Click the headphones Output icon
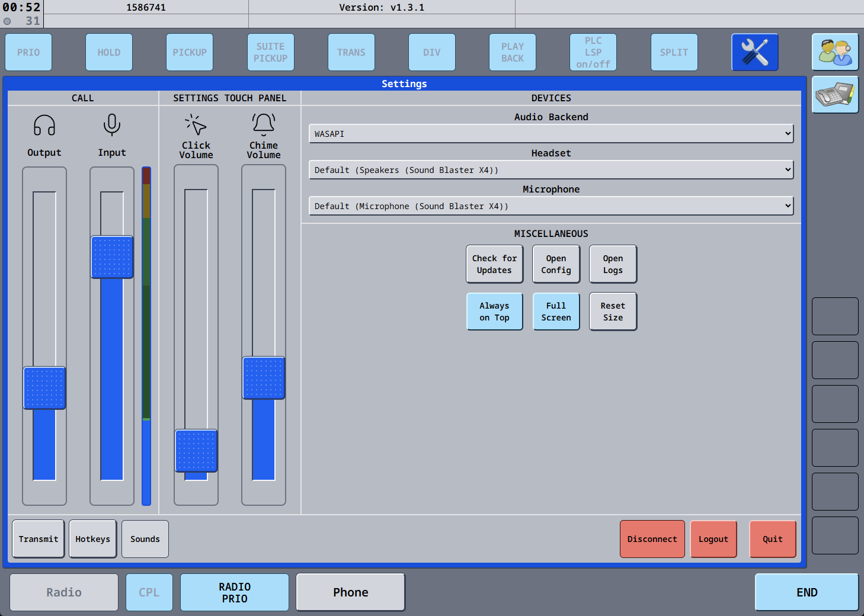The height and width of the screenshot is (616, 864). click(44, 126)
